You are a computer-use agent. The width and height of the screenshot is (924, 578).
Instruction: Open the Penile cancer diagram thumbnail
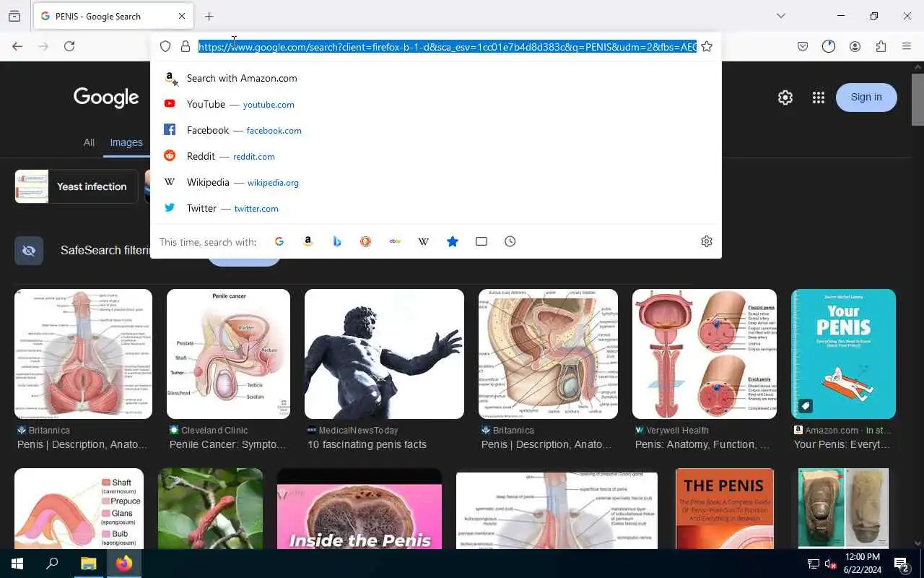(x=228, y=354)
